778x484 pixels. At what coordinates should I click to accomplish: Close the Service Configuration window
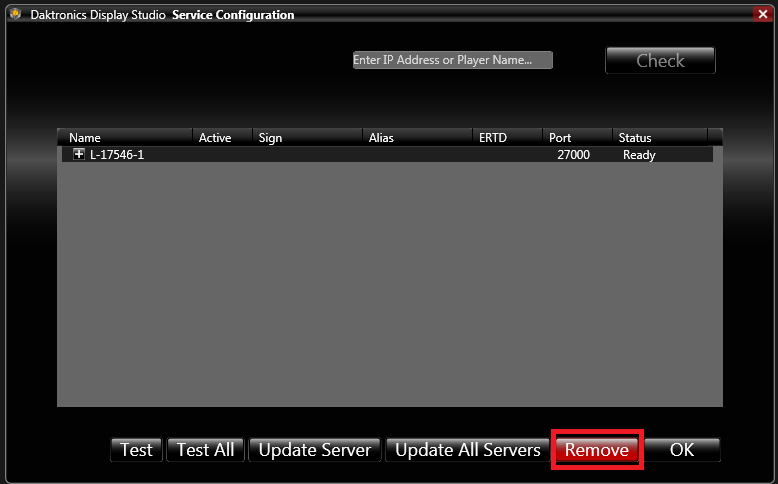point(762,14)
